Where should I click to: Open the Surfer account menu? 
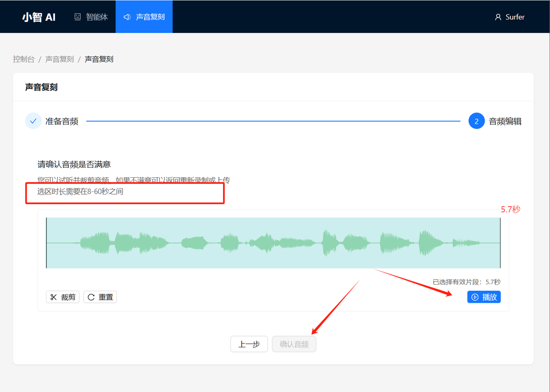click(510, 17)
